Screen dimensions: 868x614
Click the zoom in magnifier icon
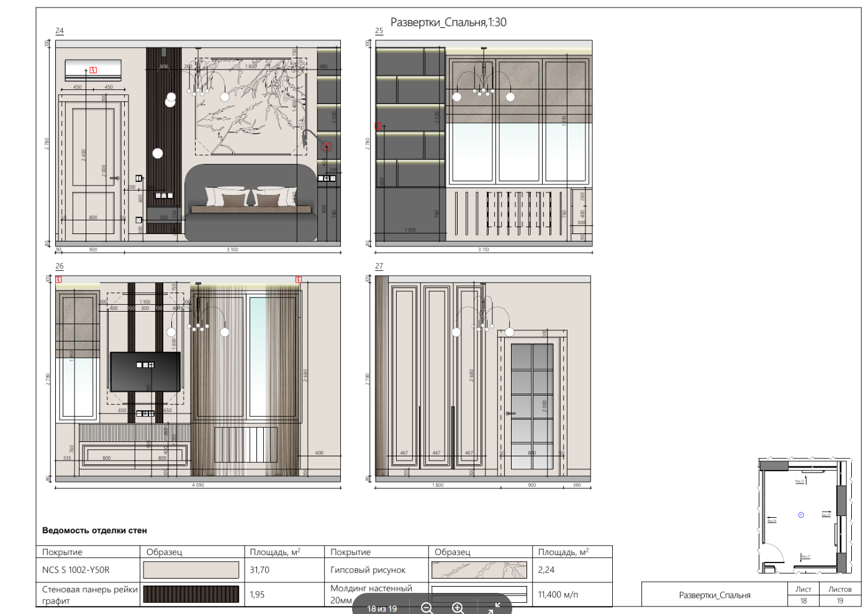[x=458, y=608]
